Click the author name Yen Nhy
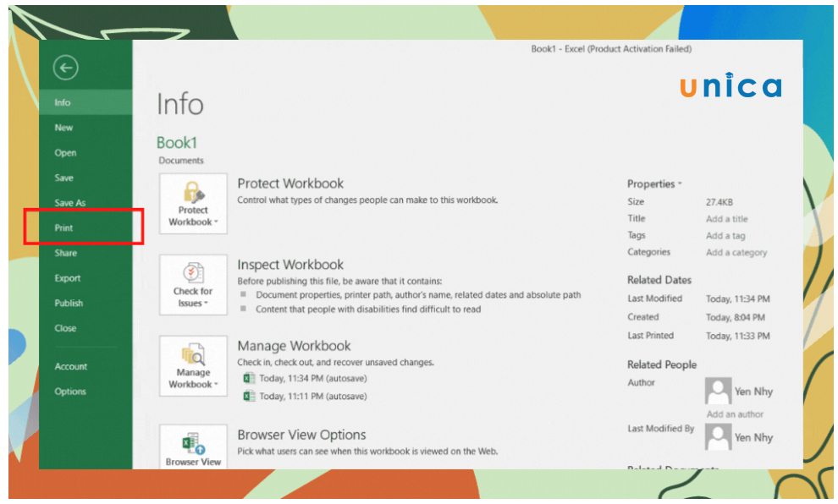 tap(753, 392)
